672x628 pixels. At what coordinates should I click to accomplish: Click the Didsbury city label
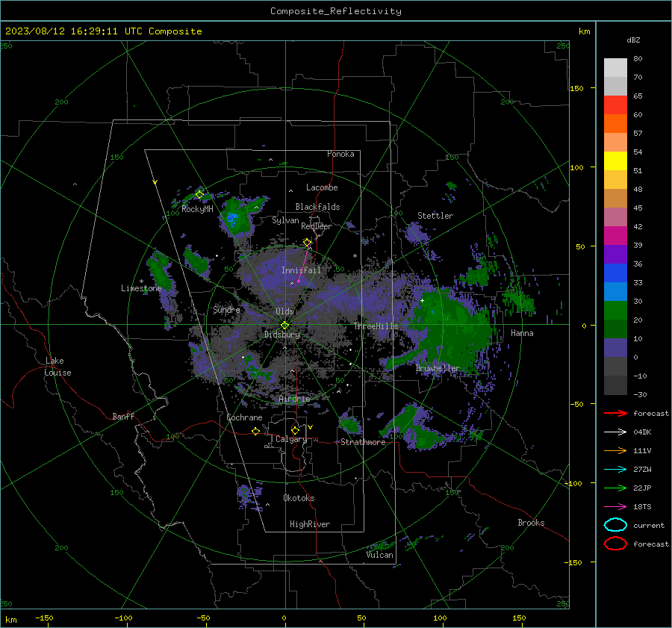tap(282, 335)
